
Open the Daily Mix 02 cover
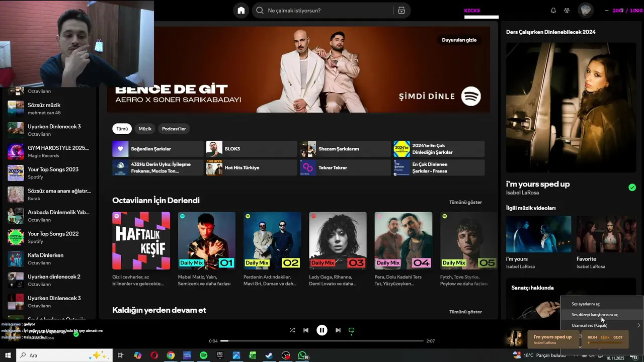[x=272, y=241]
